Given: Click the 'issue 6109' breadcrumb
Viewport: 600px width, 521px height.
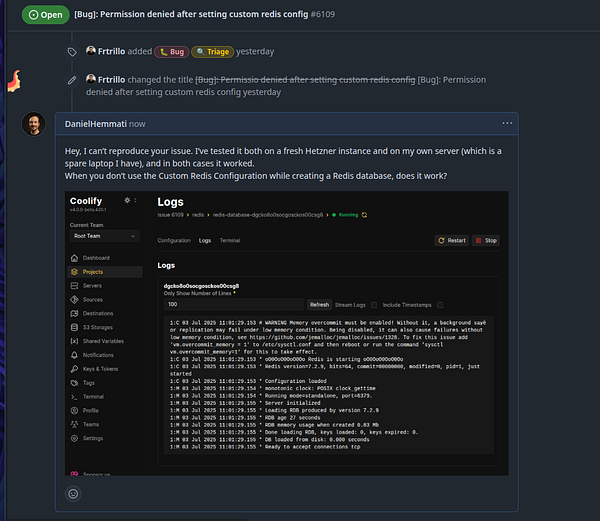Looking at the screenshot, I should click(x=171, y=215).
